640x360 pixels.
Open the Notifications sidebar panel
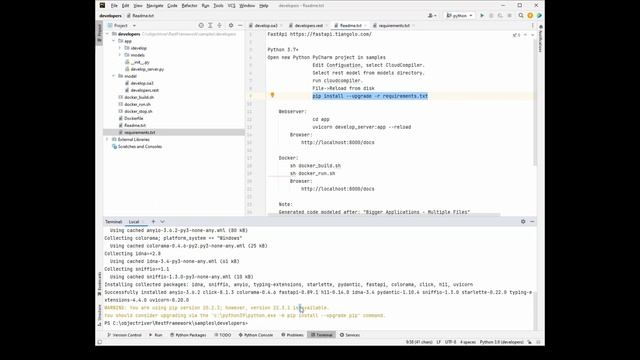[x=540, y=39]
